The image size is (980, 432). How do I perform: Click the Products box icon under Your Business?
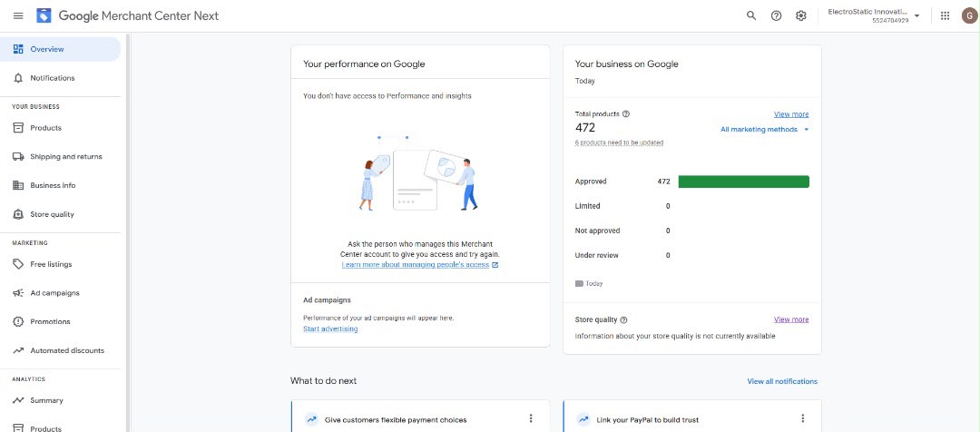coord(18,128)
